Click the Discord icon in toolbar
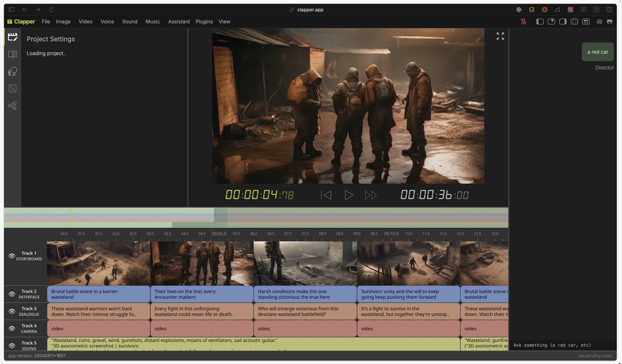The image size is (622, 364). coord(599,22)
